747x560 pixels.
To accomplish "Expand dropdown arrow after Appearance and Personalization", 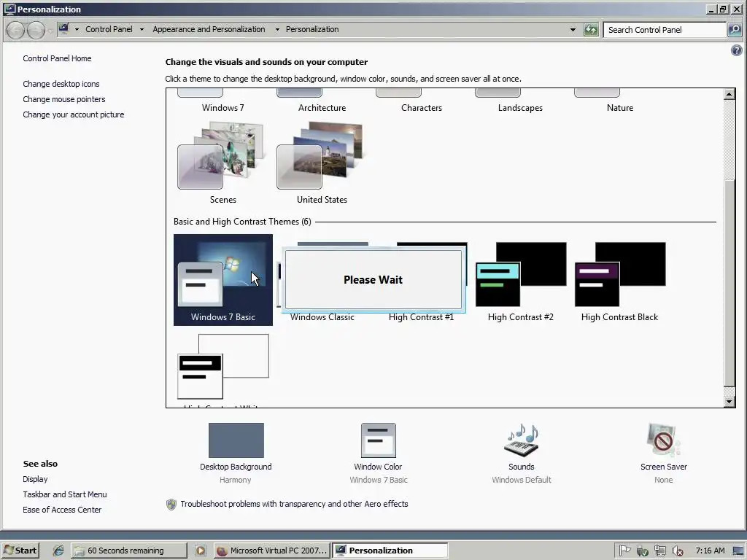I will point(277,29).
